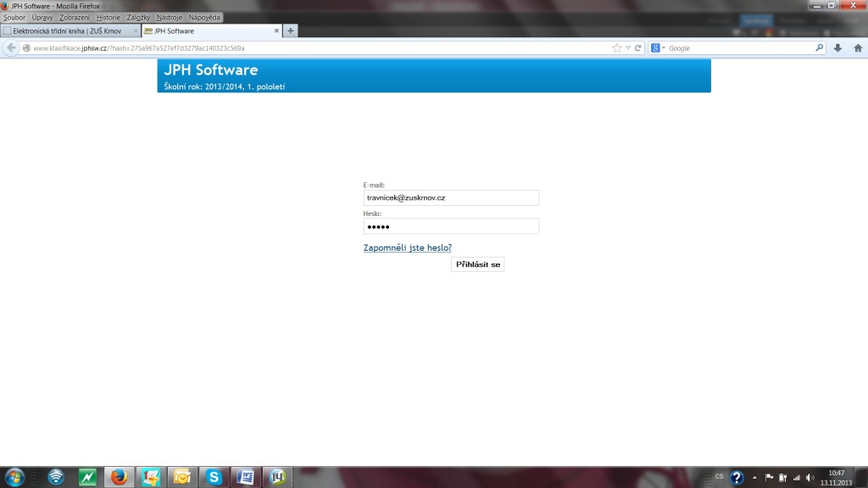868x488 pixels.
Task: Click the 'Školní rok: 2013/2014, 1. pololetí' text
Action: click(224, 87)
